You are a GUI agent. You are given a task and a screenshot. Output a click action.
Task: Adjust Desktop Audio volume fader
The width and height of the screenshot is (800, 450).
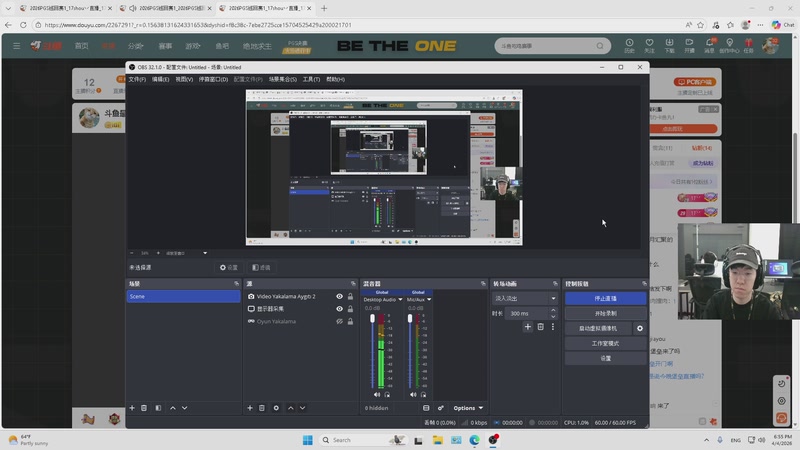(372, 318)
